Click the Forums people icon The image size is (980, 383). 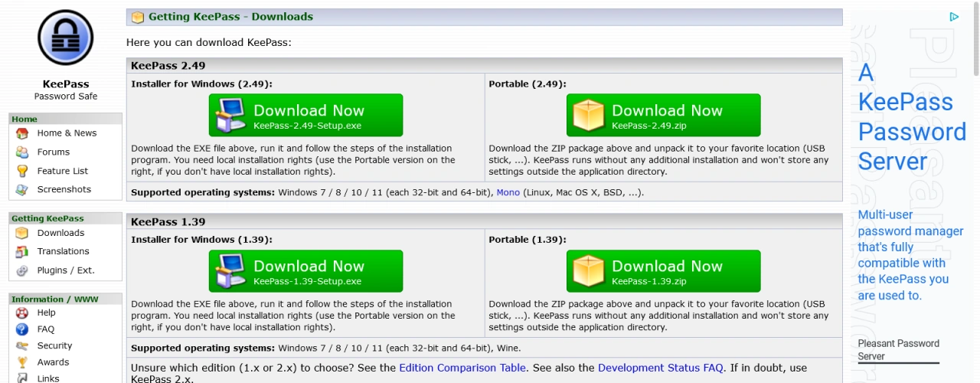tap(22, 152)
